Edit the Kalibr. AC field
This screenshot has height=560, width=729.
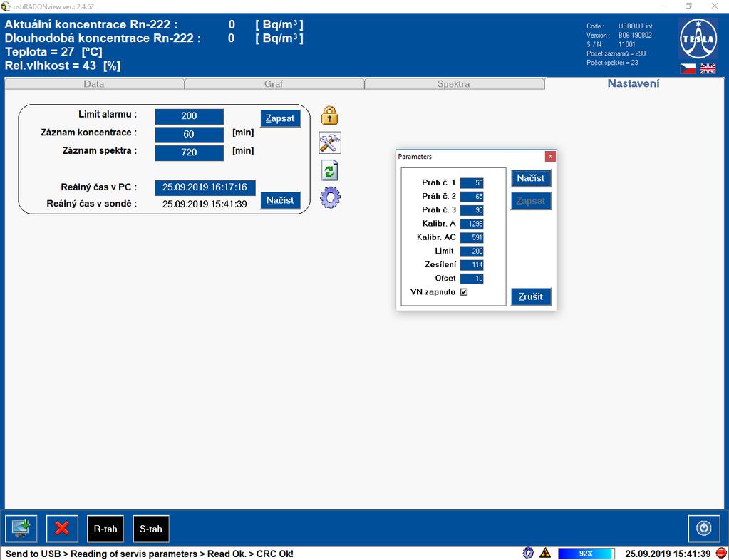point(472,237)
